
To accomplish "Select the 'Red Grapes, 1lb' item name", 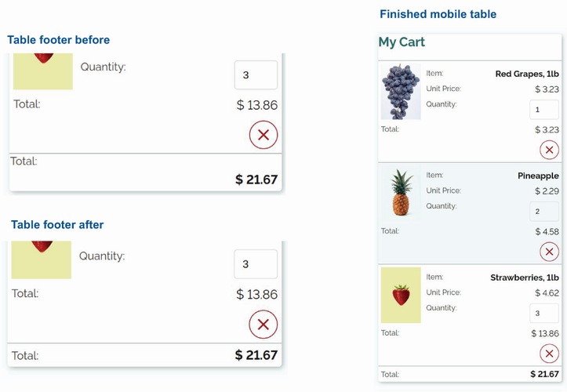I will (x=527, y=74).
